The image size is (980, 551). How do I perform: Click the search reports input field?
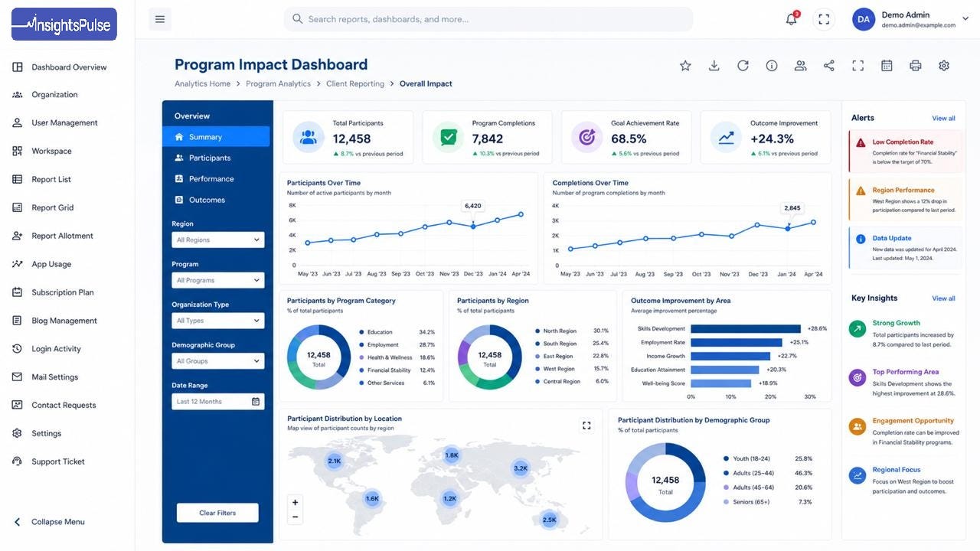488,19
